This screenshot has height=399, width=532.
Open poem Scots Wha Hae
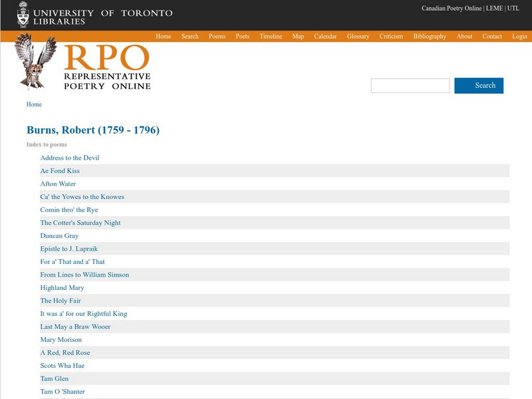(62, 365)
